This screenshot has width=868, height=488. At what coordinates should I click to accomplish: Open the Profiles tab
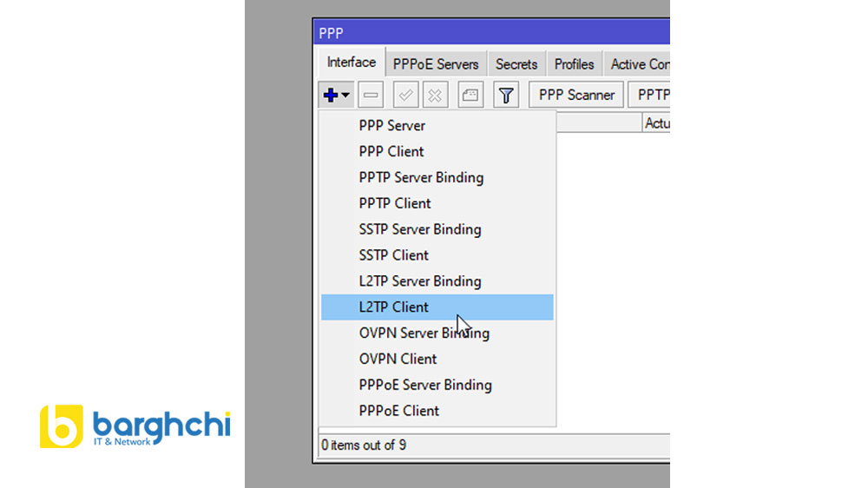(574, 64)
